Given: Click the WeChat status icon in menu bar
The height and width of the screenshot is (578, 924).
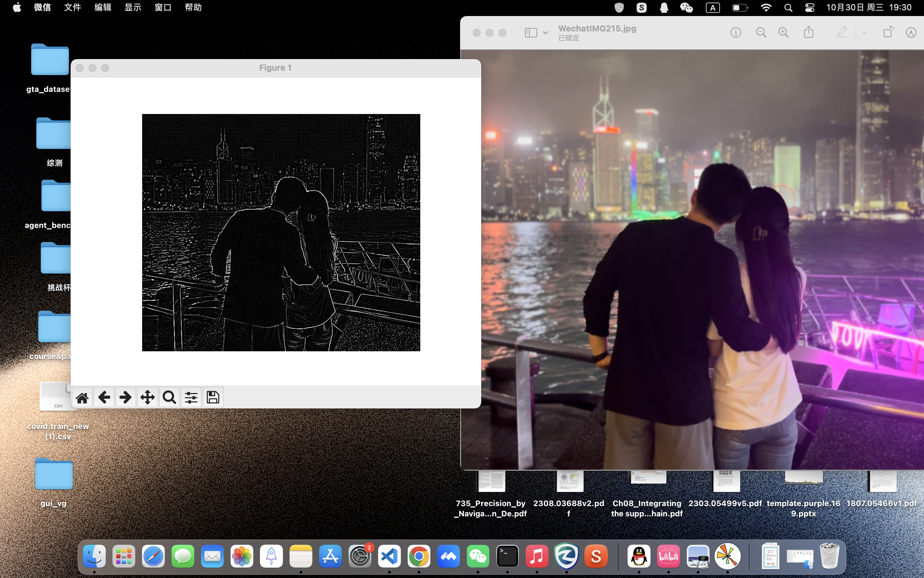Looking at the screenshot, I should [x=686, y=8].
